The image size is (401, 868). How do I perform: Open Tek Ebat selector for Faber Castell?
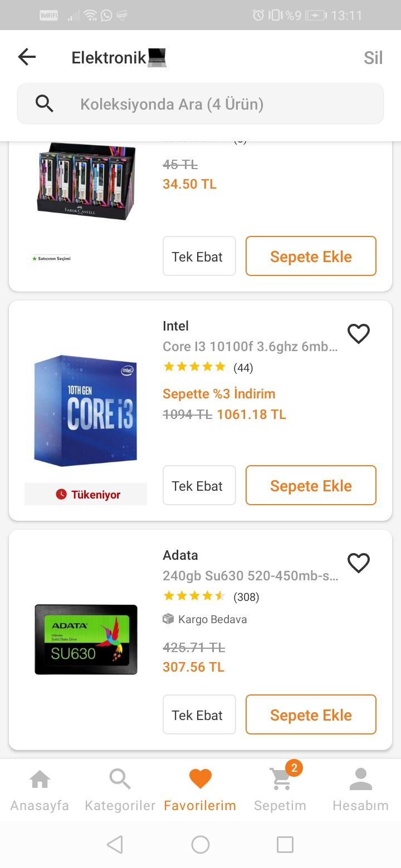[199, 257]
